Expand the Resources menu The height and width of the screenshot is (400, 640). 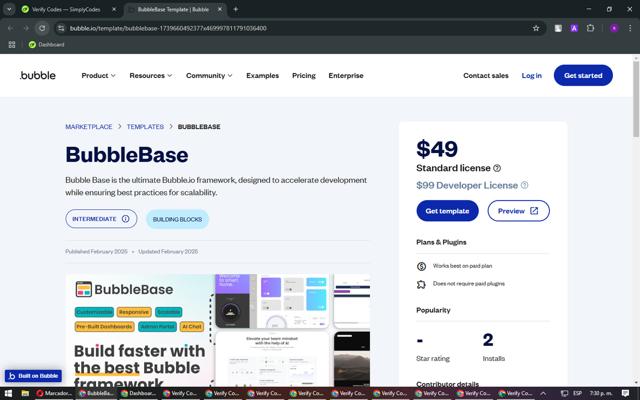point(151,76)
